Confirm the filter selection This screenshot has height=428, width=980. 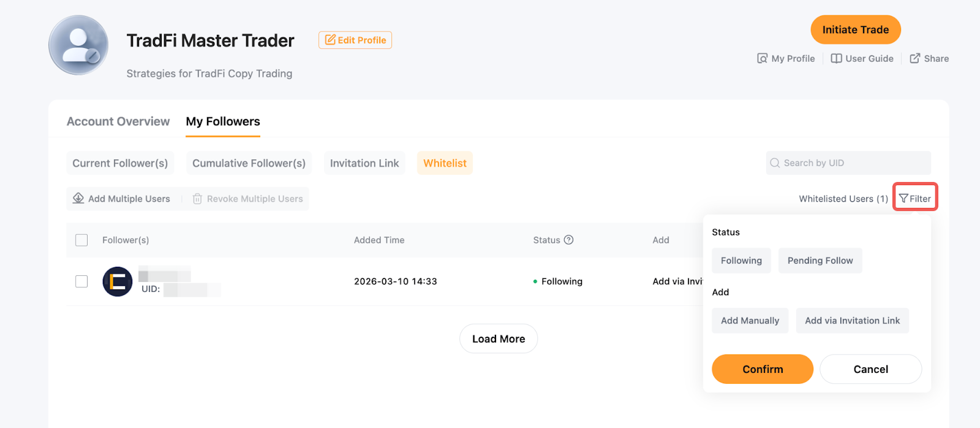[x=762, y=369]
